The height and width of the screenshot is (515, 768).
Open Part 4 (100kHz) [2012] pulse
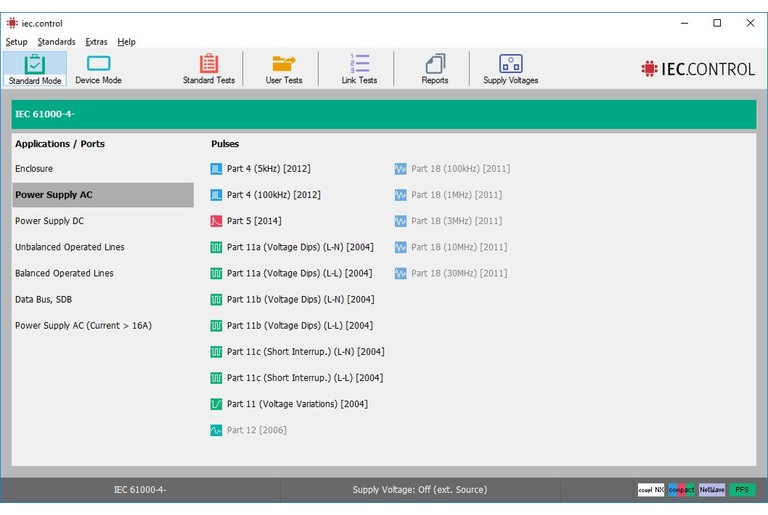click(273, 195)
